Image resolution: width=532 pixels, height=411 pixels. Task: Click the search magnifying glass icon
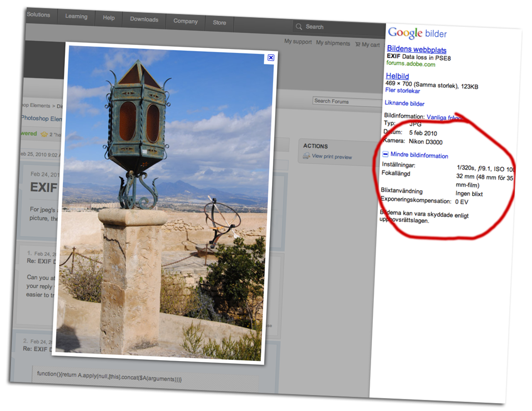coord(299,26)
